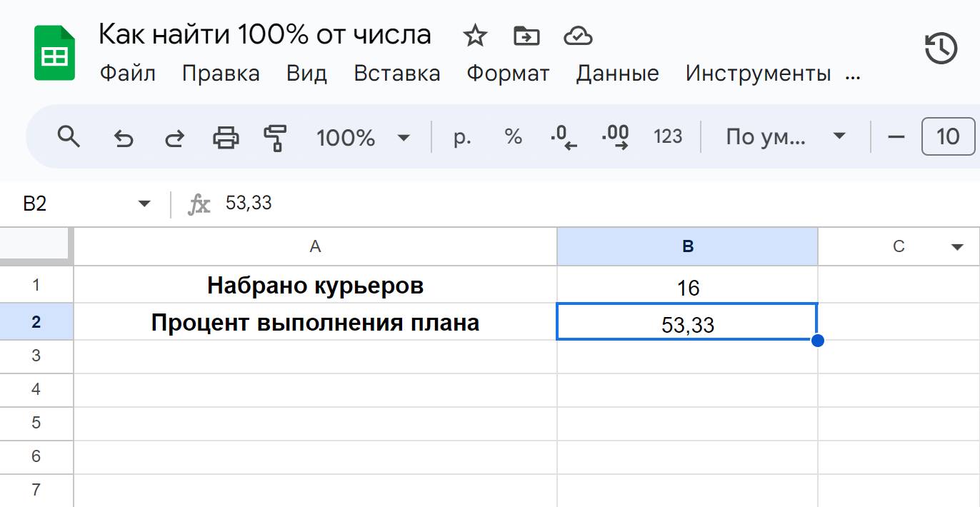Screen dimensions: 980x507
Task: Open column C header dropdown arrow
Action: [957, 247]
